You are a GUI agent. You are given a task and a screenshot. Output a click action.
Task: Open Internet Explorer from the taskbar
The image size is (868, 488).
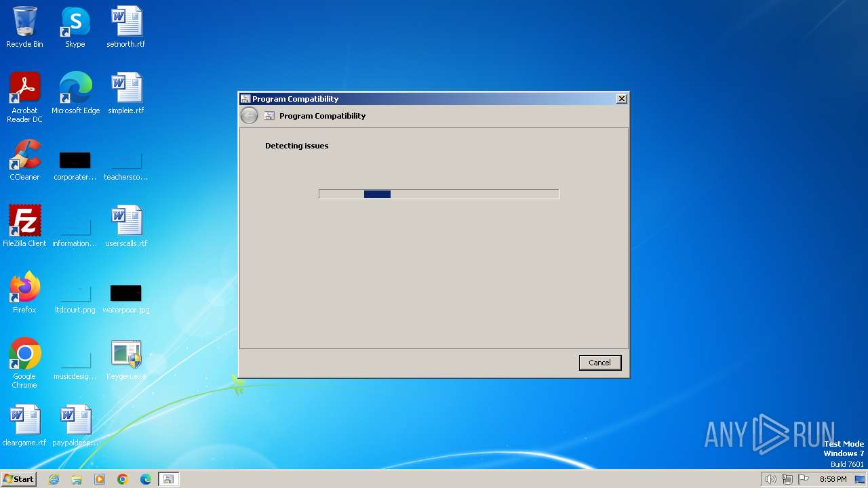pos(54,479)
